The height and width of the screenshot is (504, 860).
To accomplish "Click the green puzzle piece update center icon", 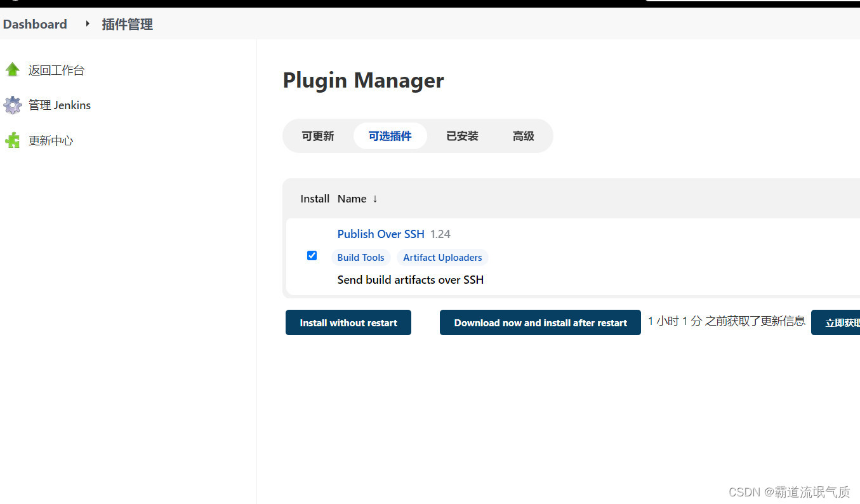I will coord(13,140).
